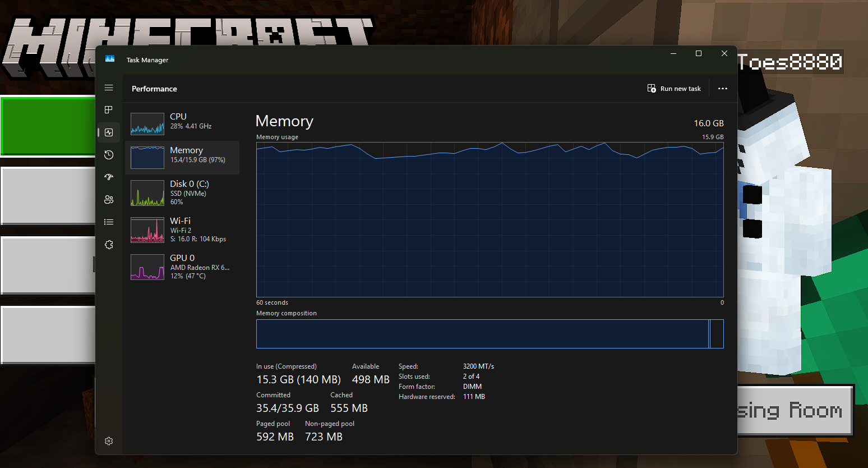
Task: Click the 3200 MT/s speed value
Action: 478,366
